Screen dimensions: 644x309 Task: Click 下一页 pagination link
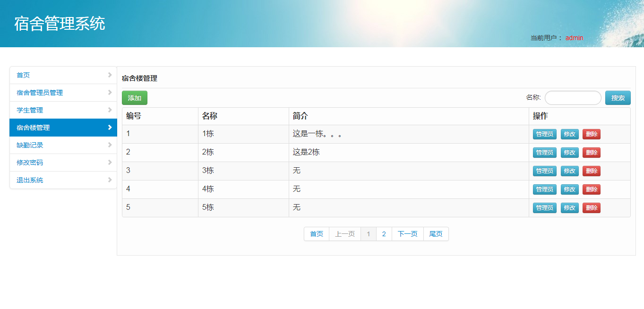click(408, 234)
